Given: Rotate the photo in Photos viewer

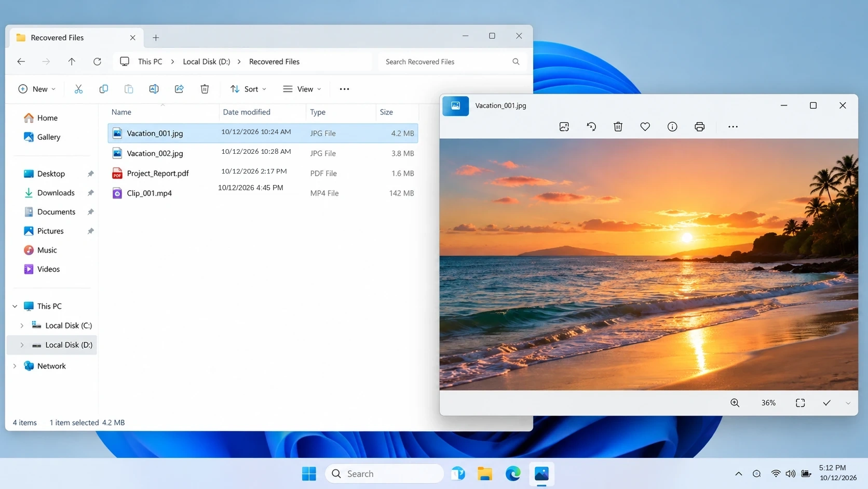Looking at the screenshot, I should (x=591, y=127).
